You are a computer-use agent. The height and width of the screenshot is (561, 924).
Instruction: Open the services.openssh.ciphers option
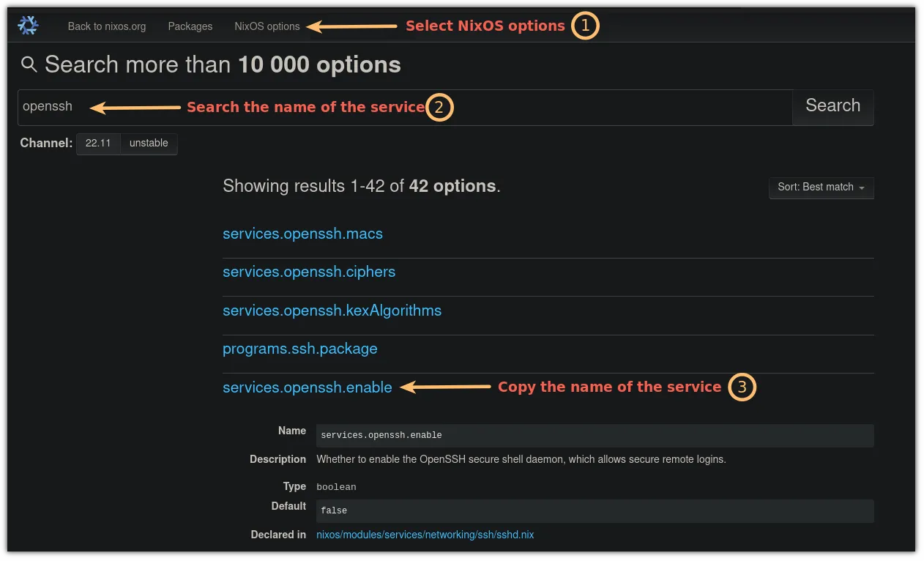coord(308,272)
